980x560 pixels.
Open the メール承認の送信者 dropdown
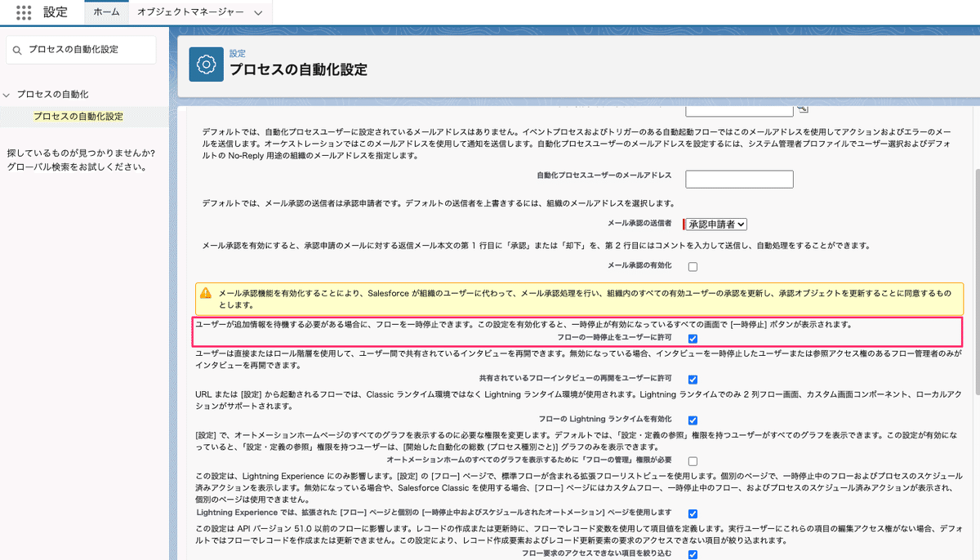715,224
